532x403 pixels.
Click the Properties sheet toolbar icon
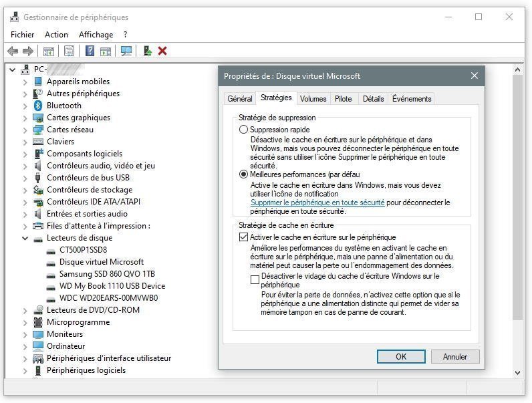(69, 51)
